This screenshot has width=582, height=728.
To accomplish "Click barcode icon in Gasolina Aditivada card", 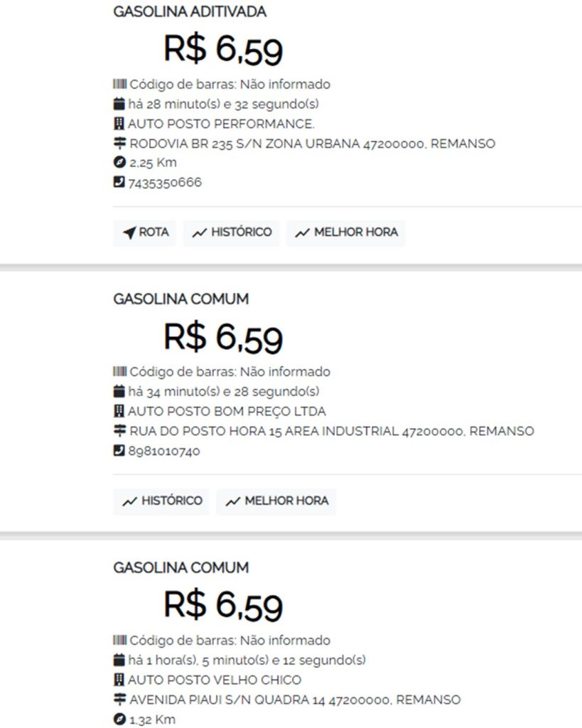I will point(119,85).
